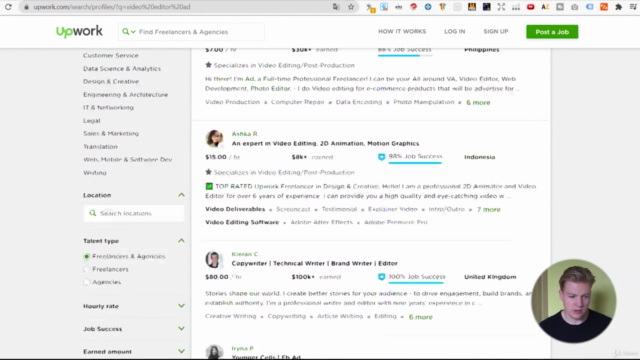
Task: Filter by Translation category
Action: pos(100,147)
